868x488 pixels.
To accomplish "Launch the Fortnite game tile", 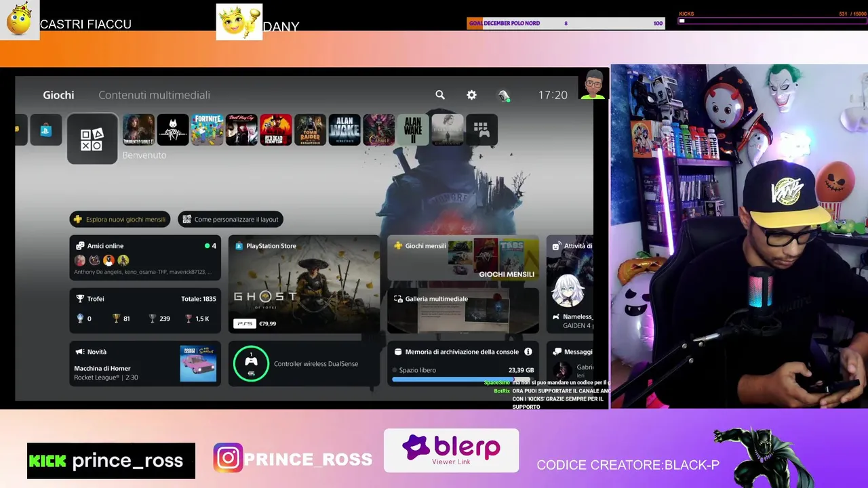I will tap(207, 130).
